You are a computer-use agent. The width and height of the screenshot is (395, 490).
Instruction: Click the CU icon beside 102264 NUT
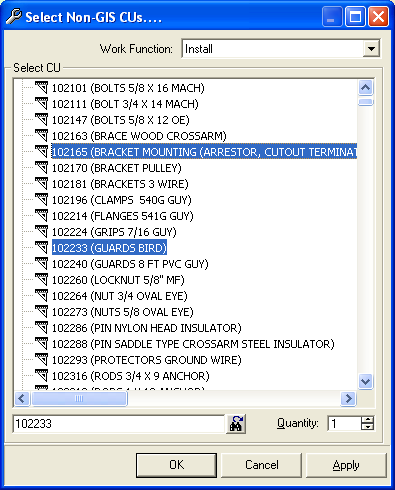pos(42,296)
